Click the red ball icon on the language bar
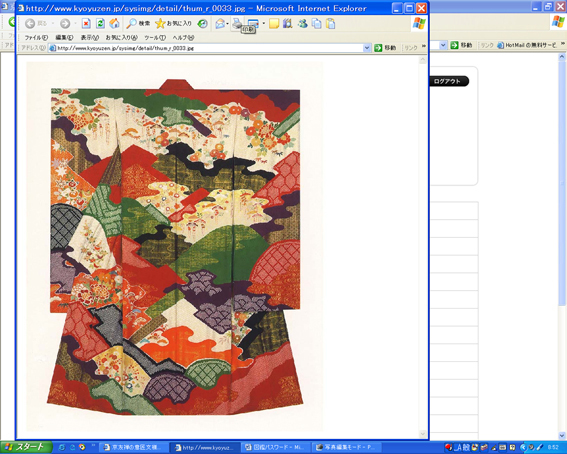 pos(449,448)
